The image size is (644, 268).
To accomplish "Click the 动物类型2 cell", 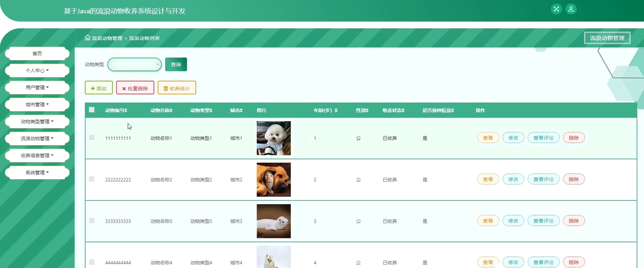I will (x=201, y=180).
